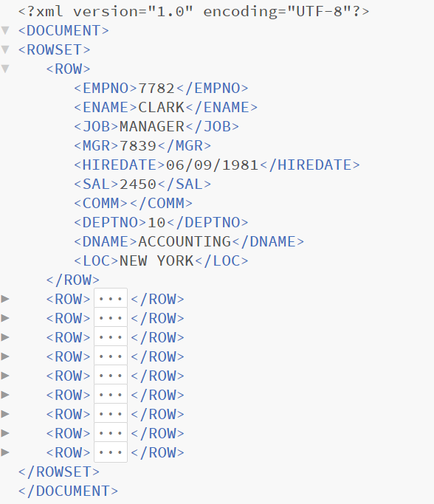This screenshot has width=434, height=504.
Task: Click the ellipsis box in eighth collapsed ROW
Action: pos(111,433)
